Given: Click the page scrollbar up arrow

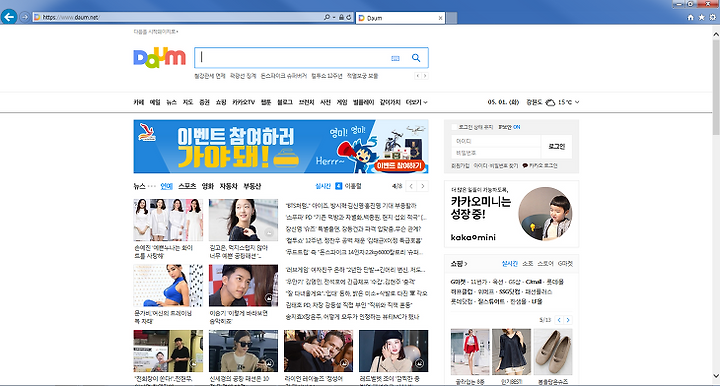Looking at the screenshot, I should pyautogui.click(x=716, y=34).
